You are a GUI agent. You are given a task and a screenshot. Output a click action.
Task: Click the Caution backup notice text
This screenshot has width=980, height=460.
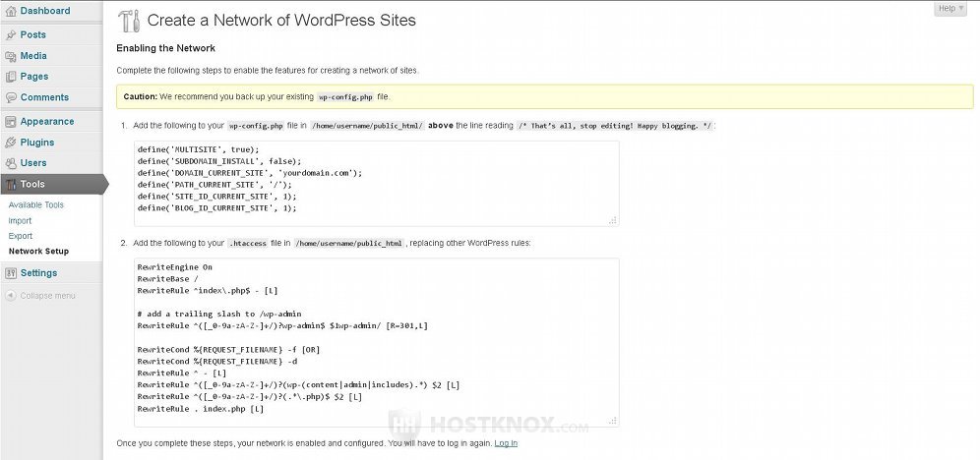pyautogui.click(x=258, y=96)
